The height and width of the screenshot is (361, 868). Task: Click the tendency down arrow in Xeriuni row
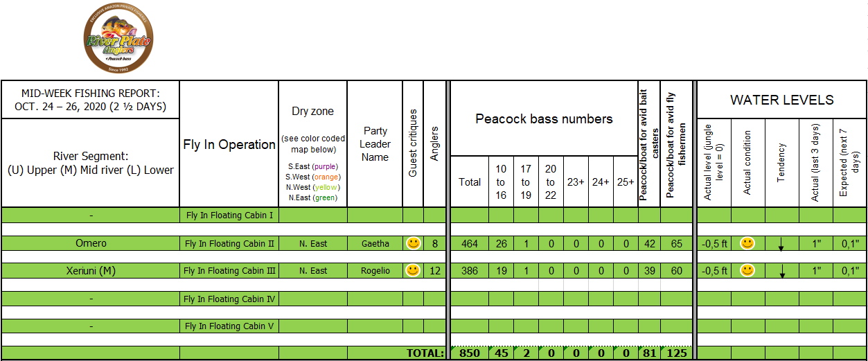pyautogui.click(x=781, y=272)
